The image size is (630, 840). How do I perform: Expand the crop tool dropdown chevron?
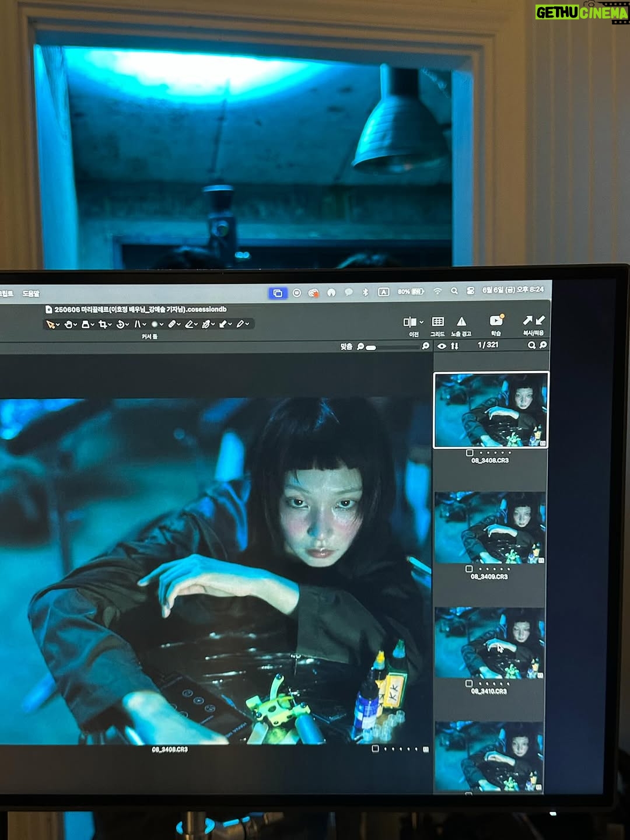pyautogui.click(x=110, y=325)
